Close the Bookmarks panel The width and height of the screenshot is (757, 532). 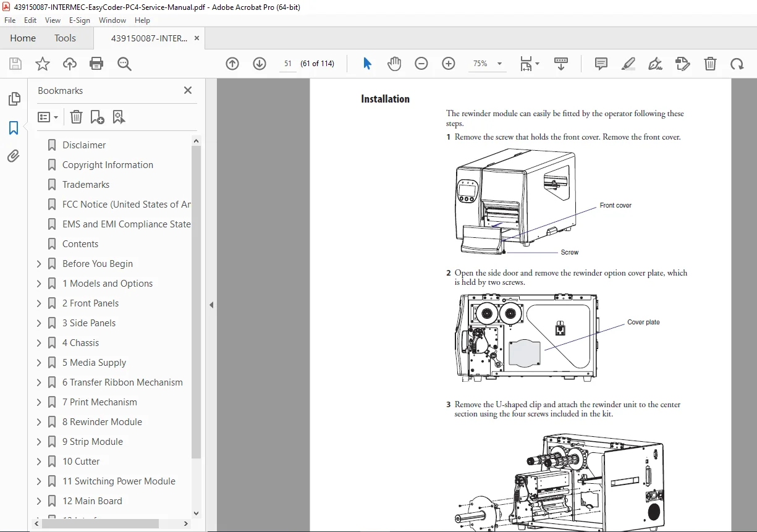click(188, 90)
